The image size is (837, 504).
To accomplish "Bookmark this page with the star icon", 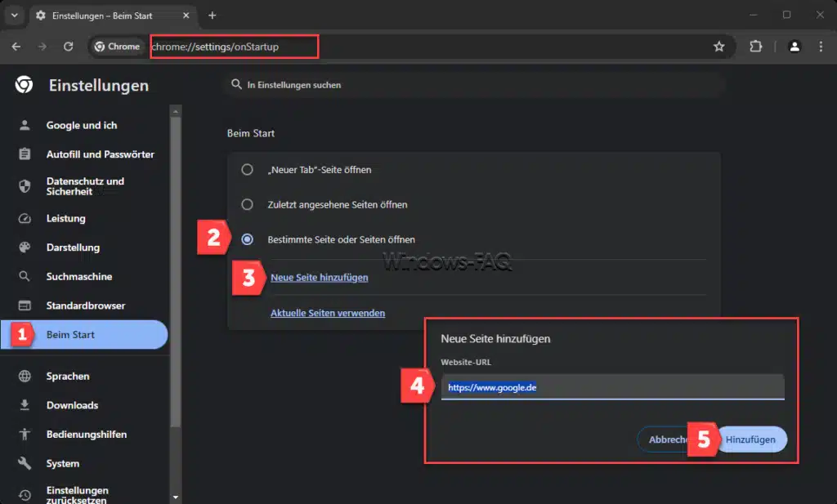I will 719,47.
